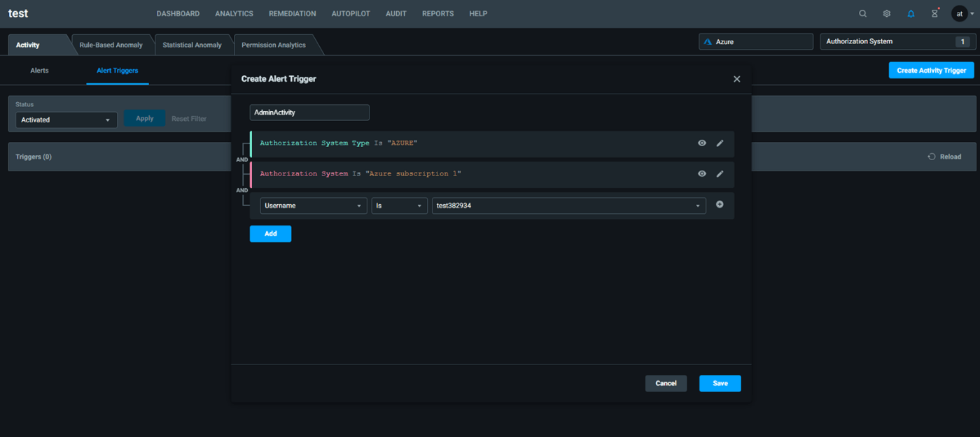Open the test382934 value dropdown

[x=569, y=206]
